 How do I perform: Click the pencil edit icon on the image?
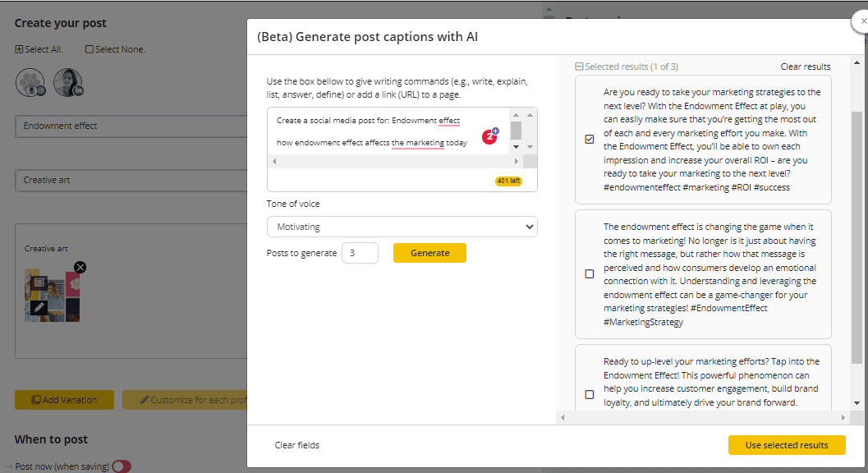[39, 307]
